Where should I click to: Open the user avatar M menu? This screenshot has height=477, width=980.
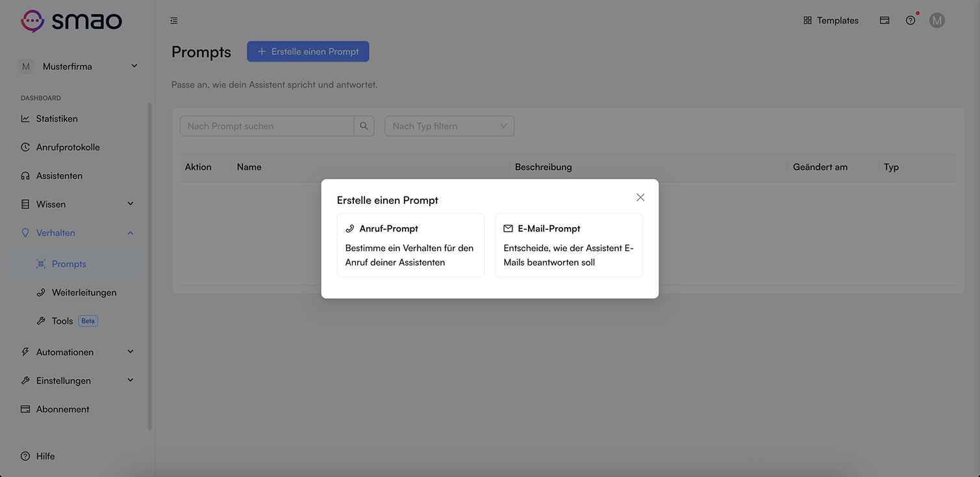936,21
